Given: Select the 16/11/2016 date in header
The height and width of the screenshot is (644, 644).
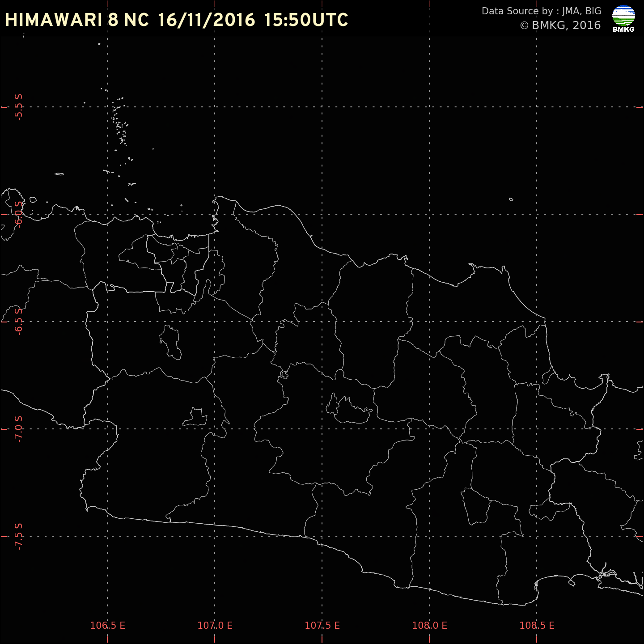Looking at the screenshot, I should [x=206, y=21].
